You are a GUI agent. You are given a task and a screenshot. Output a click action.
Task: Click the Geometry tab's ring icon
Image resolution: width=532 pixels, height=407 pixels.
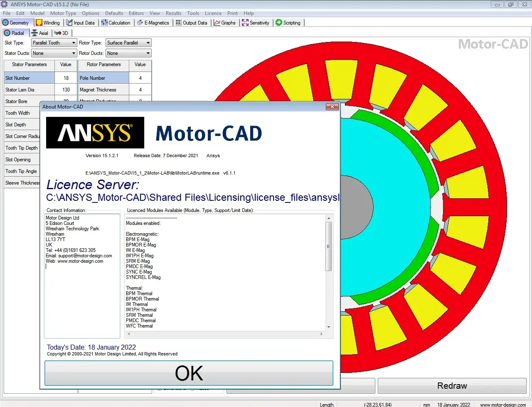pyautogui.click(x=6, y=23)
